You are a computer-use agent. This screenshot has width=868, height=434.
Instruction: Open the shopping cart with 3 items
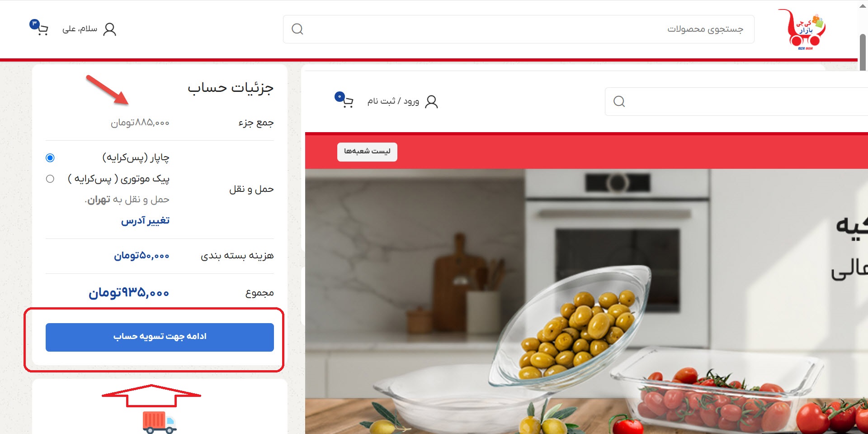coord(40,28)
